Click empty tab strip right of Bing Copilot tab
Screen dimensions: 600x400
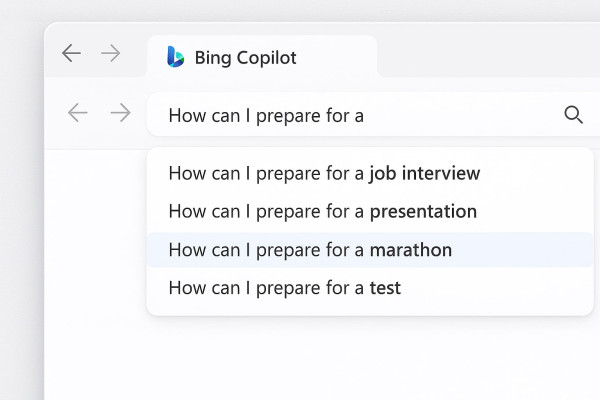point(480,54)
